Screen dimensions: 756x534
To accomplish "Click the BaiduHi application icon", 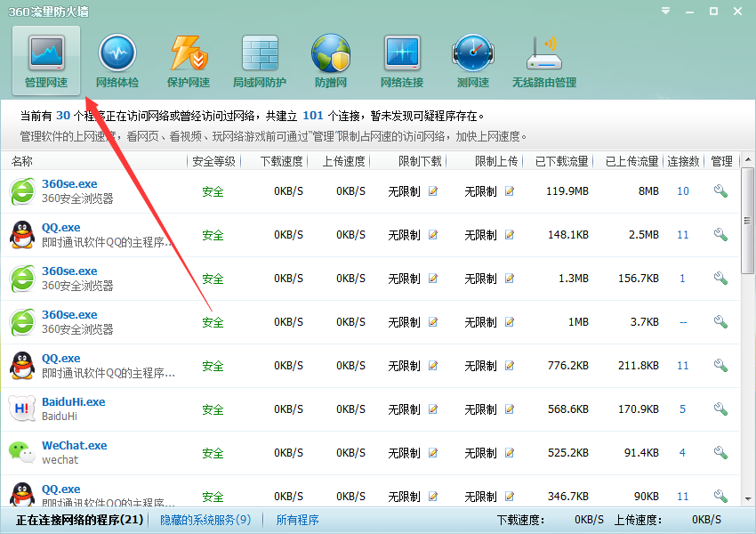I will pos(22,409).
